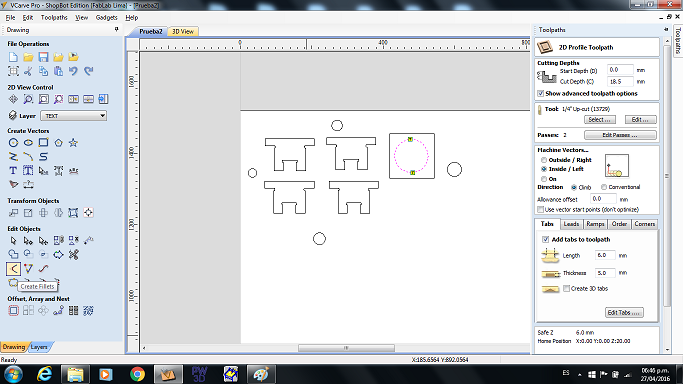The height and width of the screenshot is (384, 683).
Task: Click the Start Depth input field
Action: [x=620, y=70]
